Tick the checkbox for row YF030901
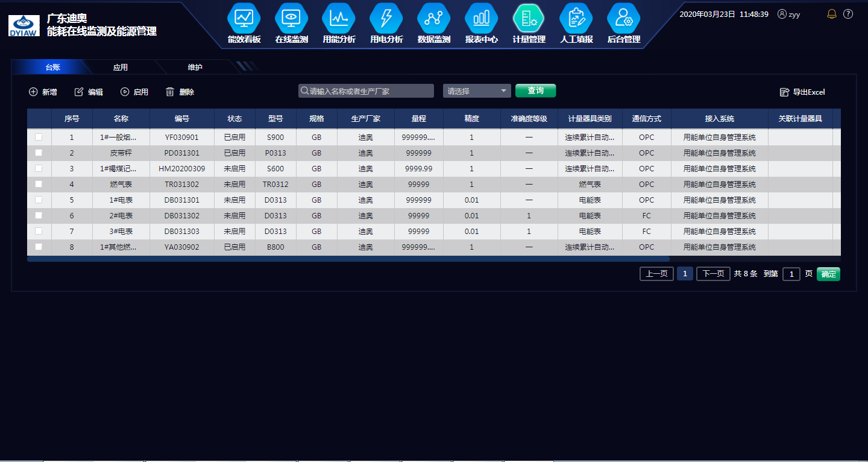Screen dimensions: 868x462 pos(39,137)
